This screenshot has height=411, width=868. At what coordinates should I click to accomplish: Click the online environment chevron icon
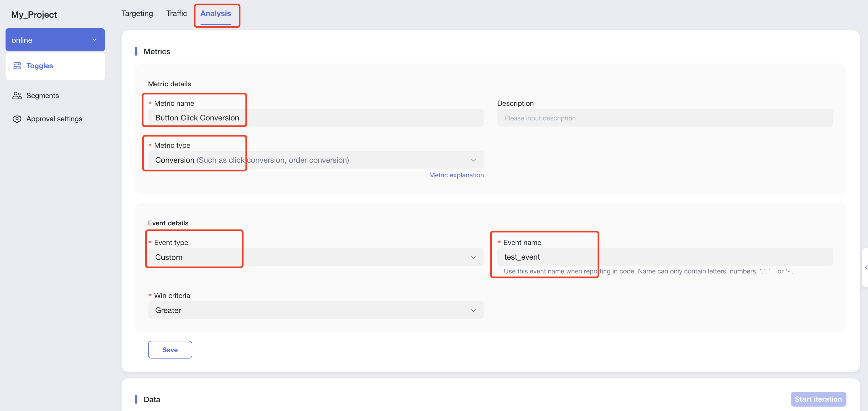94,40
